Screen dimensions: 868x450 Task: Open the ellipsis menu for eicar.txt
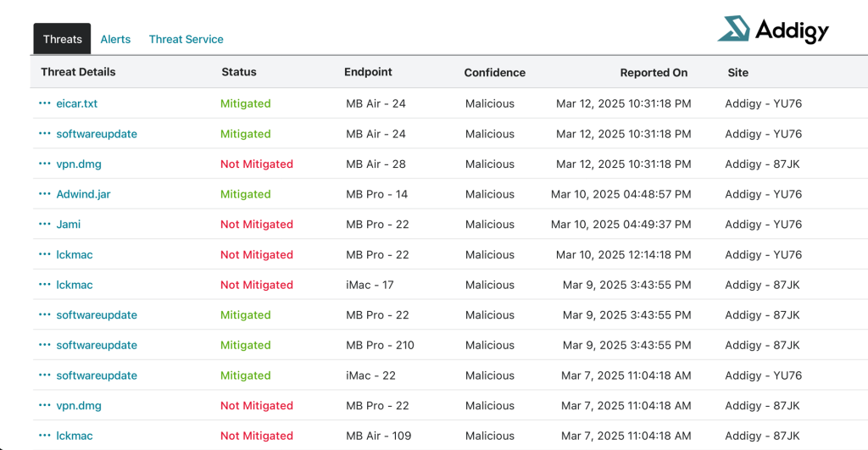point(45,103)
